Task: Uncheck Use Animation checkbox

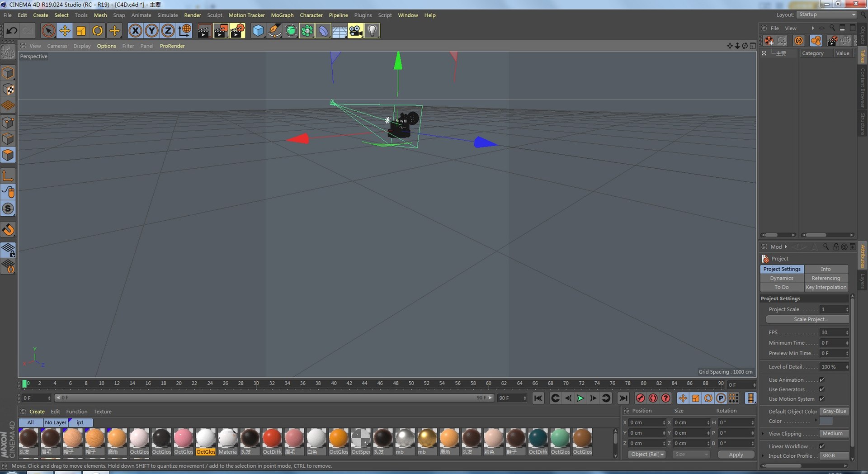Action: 822,380
